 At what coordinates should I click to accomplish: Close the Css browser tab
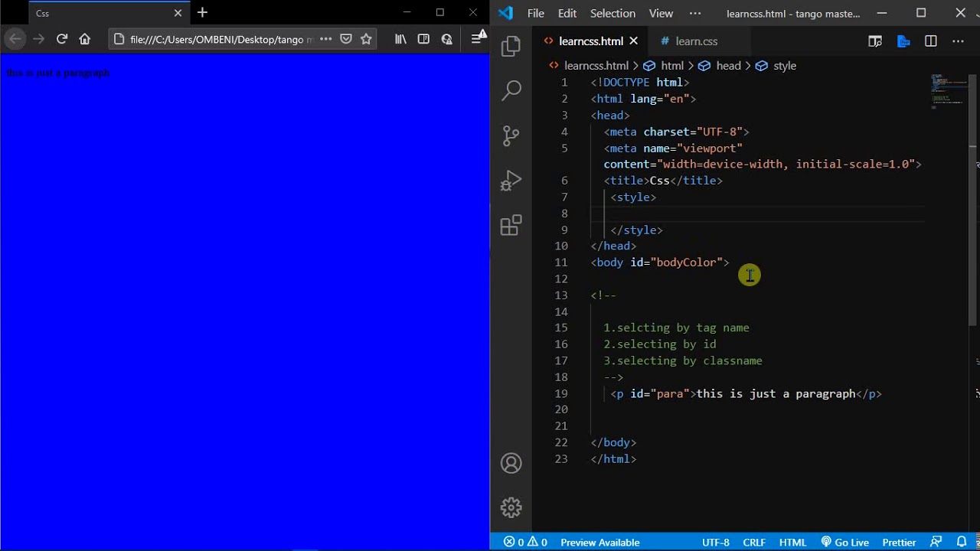(178, 13)
